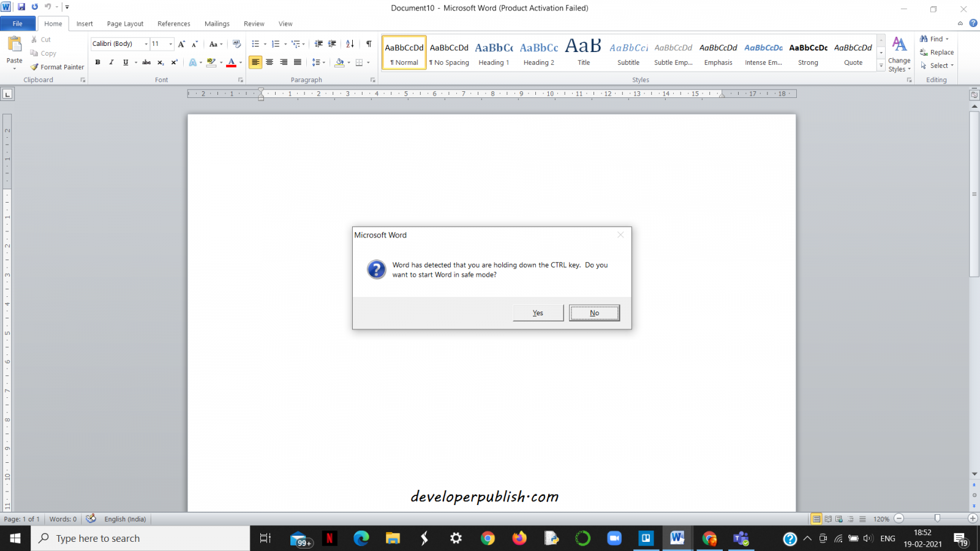Open the Review ribbon tab
Screen dimensions: 980x551
pos(254,23)
